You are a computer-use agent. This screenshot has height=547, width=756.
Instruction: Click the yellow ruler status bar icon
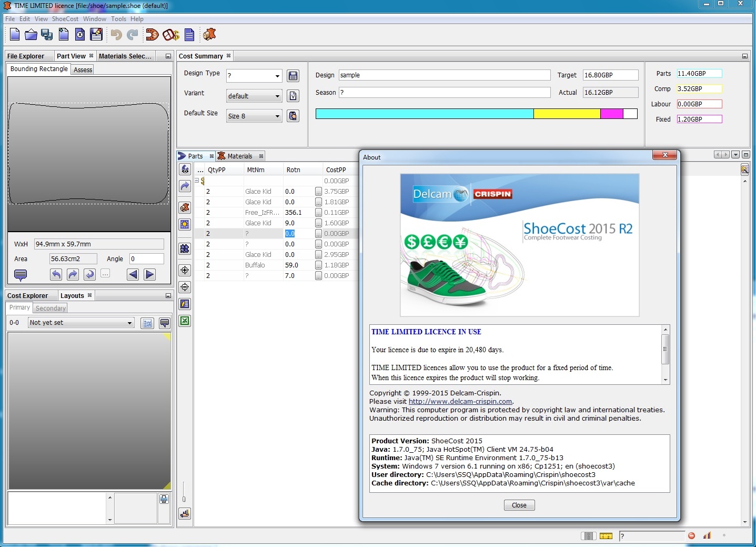606,536
